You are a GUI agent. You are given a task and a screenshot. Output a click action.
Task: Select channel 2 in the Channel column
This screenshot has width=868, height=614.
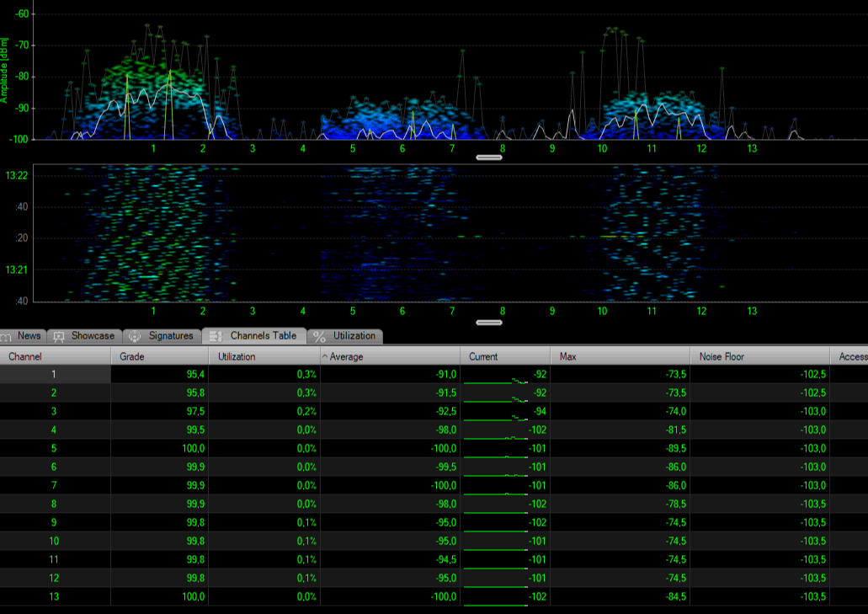pyautogui.click(x=56, y=393)
